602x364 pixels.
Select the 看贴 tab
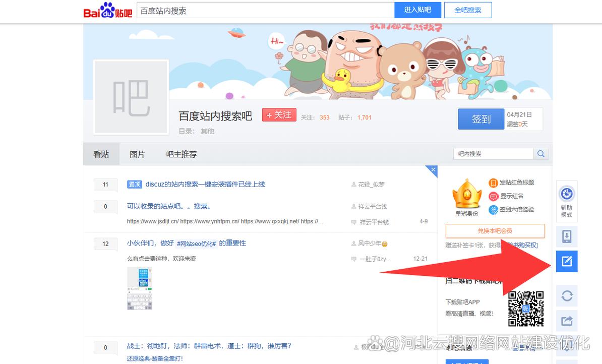tap(101, 154)
